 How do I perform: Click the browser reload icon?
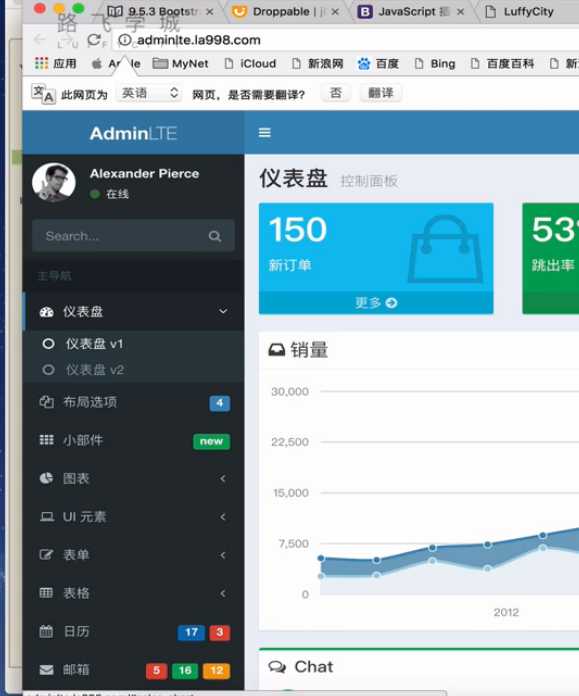click(x=94, y=40)
